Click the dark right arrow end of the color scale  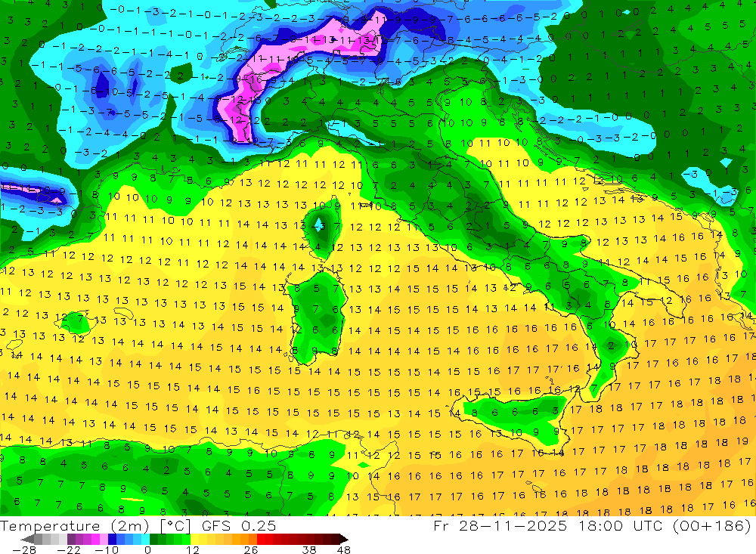[x=344, y=539]
